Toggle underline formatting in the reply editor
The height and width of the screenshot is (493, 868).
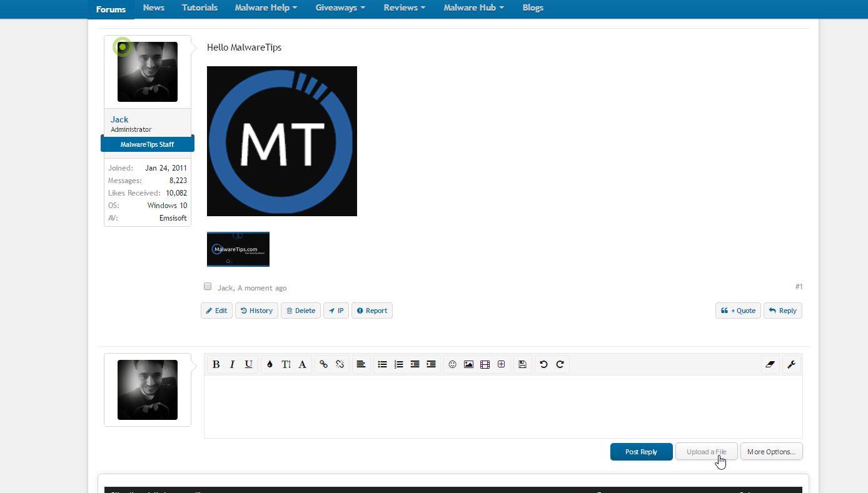248,364
